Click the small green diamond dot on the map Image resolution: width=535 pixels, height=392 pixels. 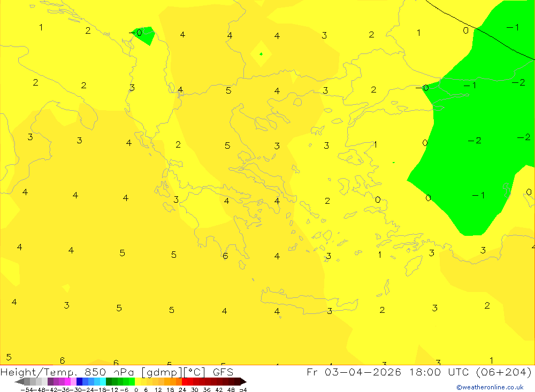(x=261, y=54)
